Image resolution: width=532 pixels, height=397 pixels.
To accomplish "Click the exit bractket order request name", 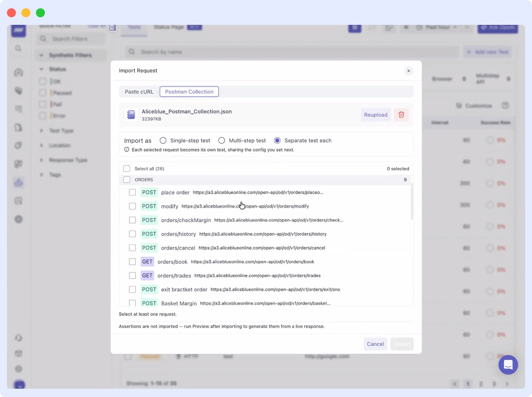I will click(x=184, y=289).
